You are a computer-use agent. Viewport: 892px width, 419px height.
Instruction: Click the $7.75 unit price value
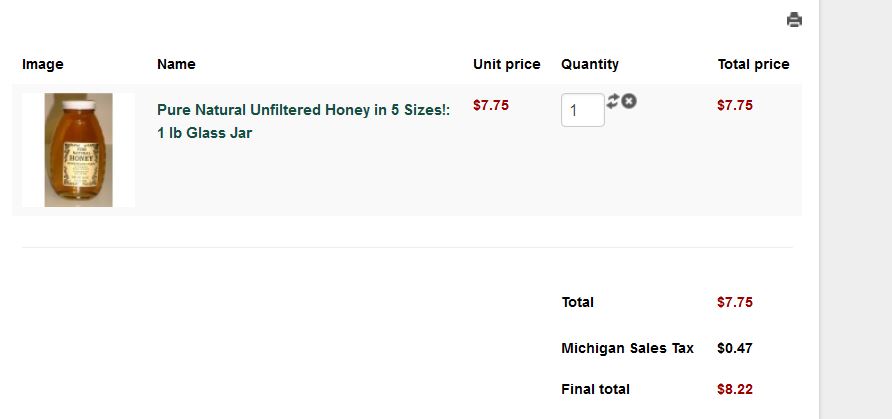[x=491, y=105]
